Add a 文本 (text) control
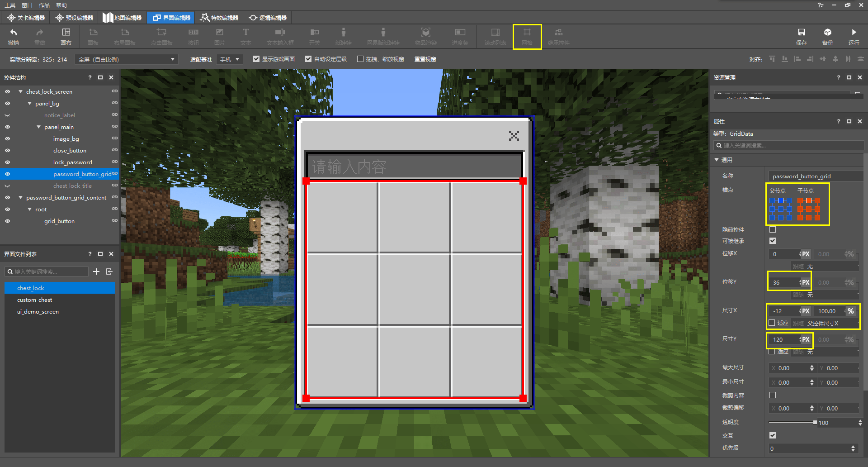 [x=246, y=36]
